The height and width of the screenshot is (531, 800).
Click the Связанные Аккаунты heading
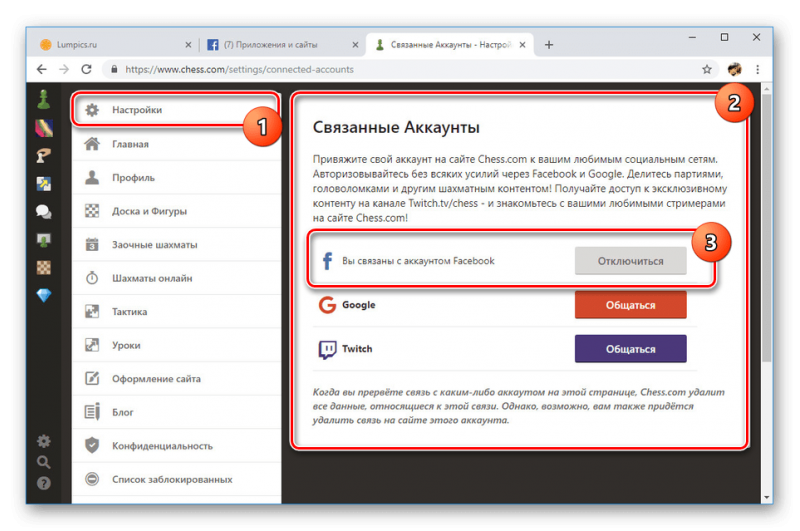point(396,127)
